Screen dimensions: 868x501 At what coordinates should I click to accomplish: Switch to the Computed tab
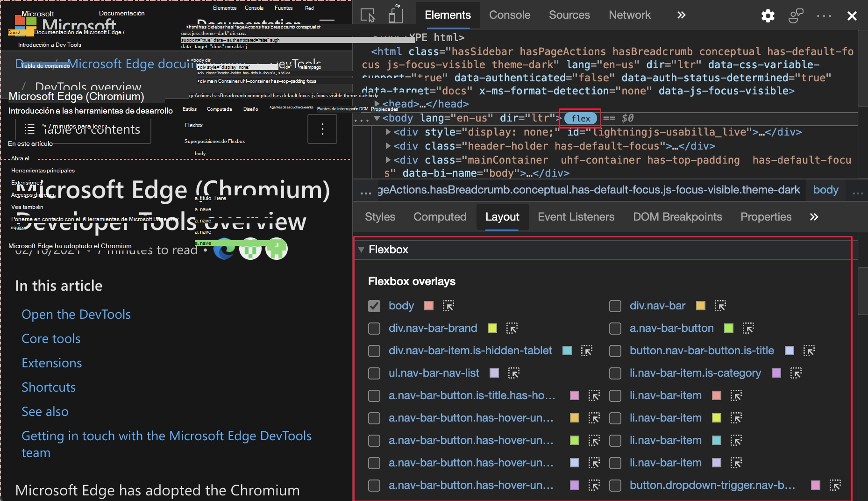point(440,216)
